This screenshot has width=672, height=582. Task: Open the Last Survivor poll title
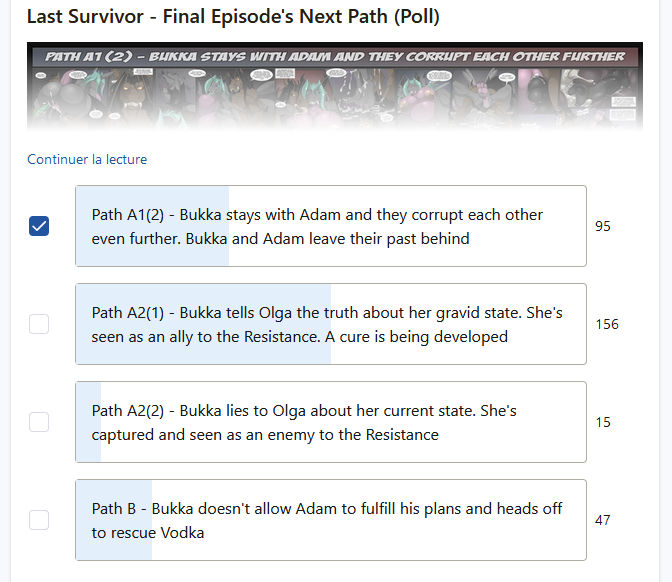(233, 17)
